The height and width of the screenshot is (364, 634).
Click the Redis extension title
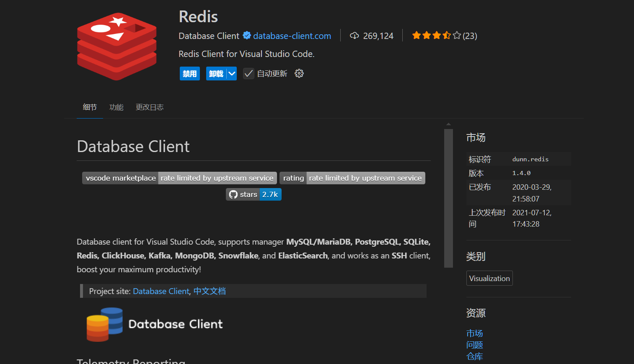pyautogui.click(x=198, y=17)
